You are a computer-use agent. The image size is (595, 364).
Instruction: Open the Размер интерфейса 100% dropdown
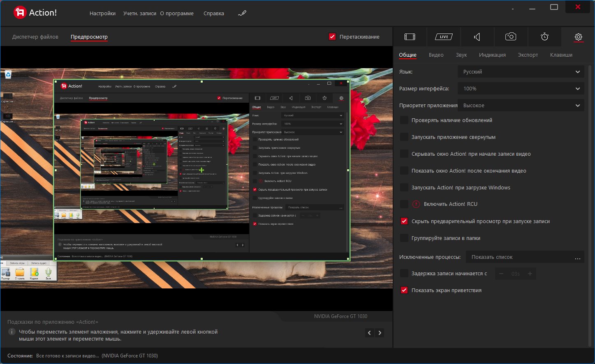pyautogui.click(x=521, y=88)
